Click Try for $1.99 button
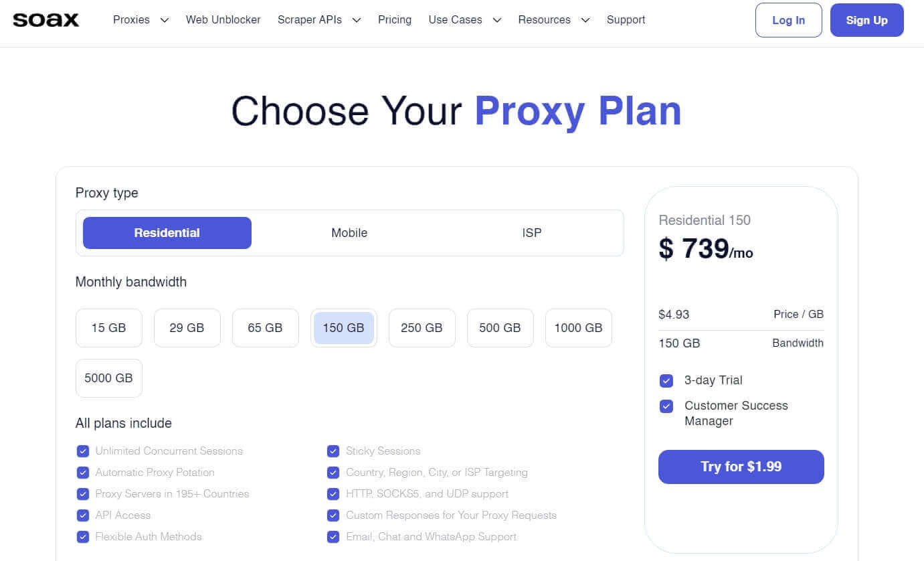The height and width of the screenshot is (561, 924). point(741,467)
